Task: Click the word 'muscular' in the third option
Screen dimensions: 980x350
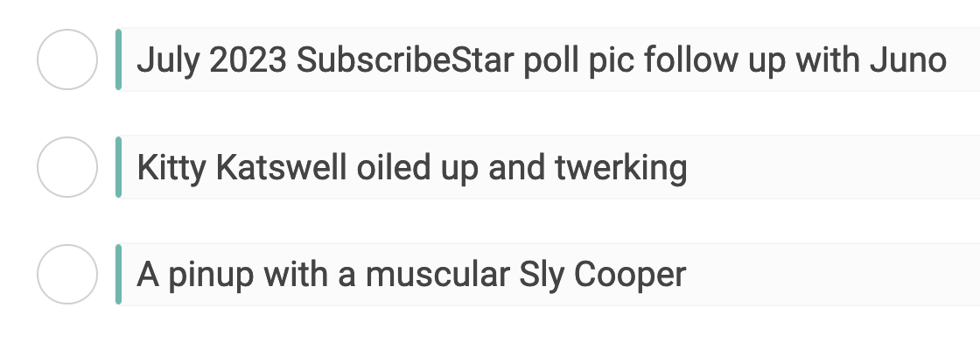Action: [x=437, y=276]
